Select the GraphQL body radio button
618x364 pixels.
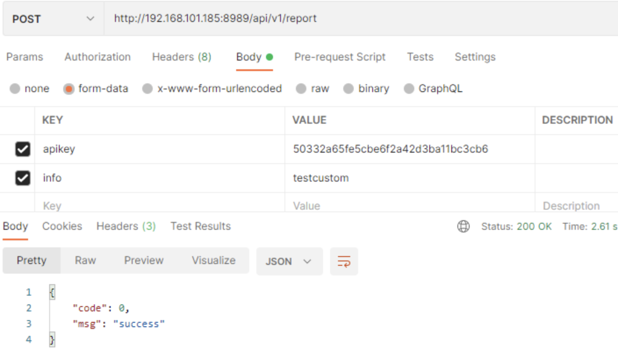tap(409, 89)
